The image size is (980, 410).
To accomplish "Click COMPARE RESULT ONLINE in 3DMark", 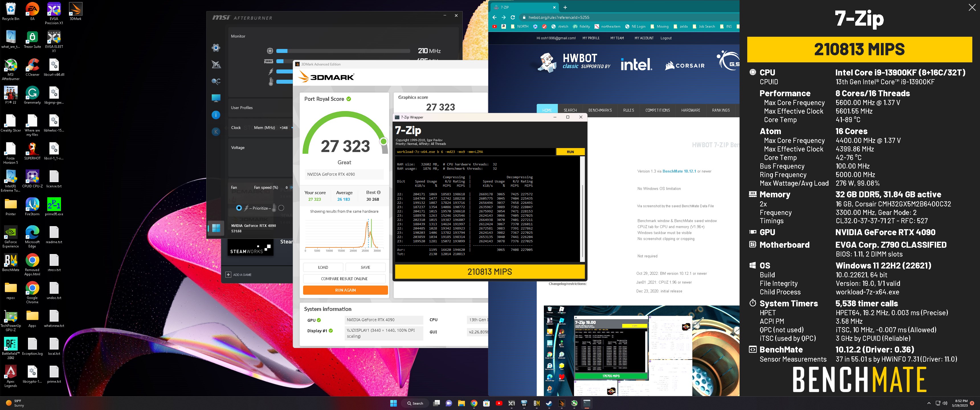I will click(344, 279).
